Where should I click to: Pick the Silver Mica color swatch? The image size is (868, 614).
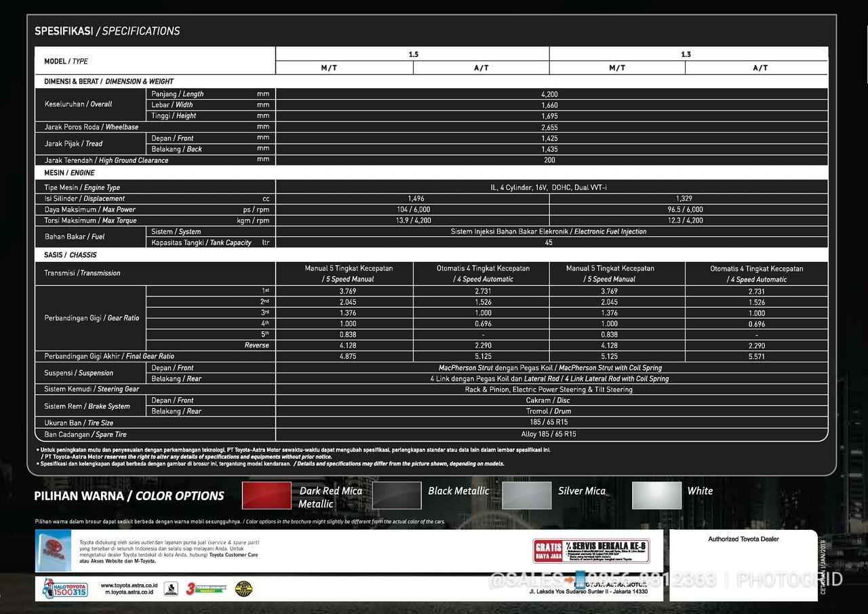526,496
